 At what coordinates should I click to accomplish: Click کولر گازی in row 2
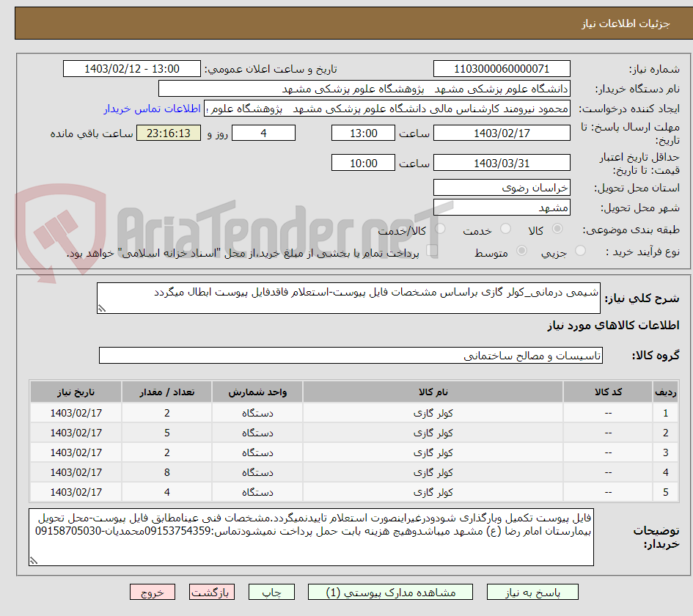coord(433,433)
